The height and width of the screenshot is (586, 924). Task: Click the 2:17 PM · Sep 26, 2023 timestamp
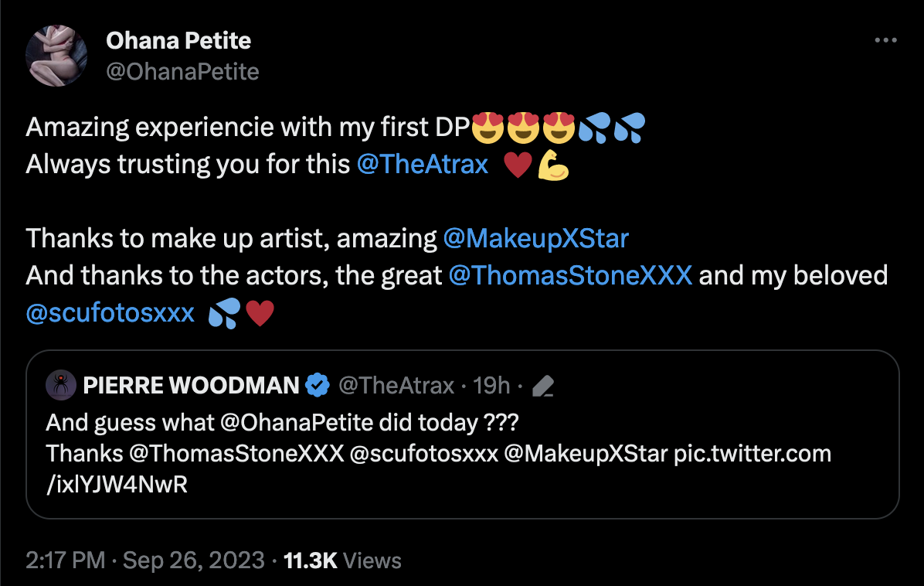145,560
